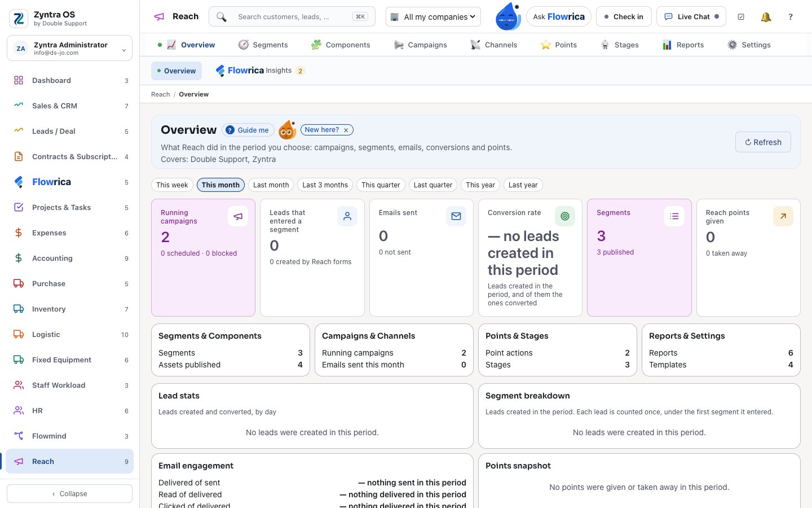Expand the Zyntra Administrator account menu

click(x=70, y=48)
